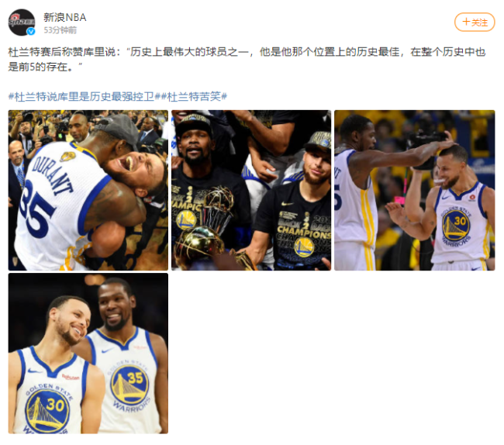Click the post text about 杜兰特赛后称赞库里
The image size is (504, 445).
pyautogui.click(x=247, y=60)
